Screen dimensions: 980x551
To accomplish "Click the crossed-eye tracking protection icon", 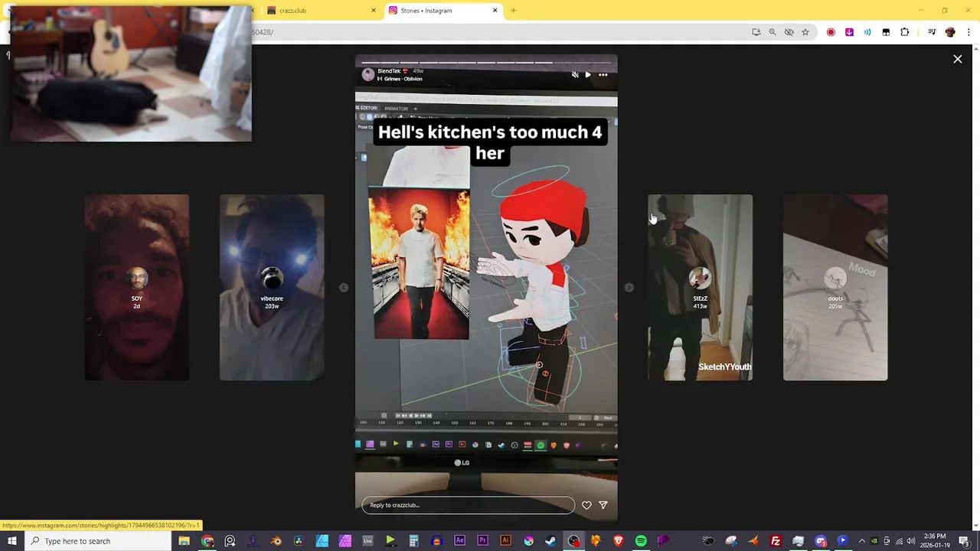I will pos(789,32).
